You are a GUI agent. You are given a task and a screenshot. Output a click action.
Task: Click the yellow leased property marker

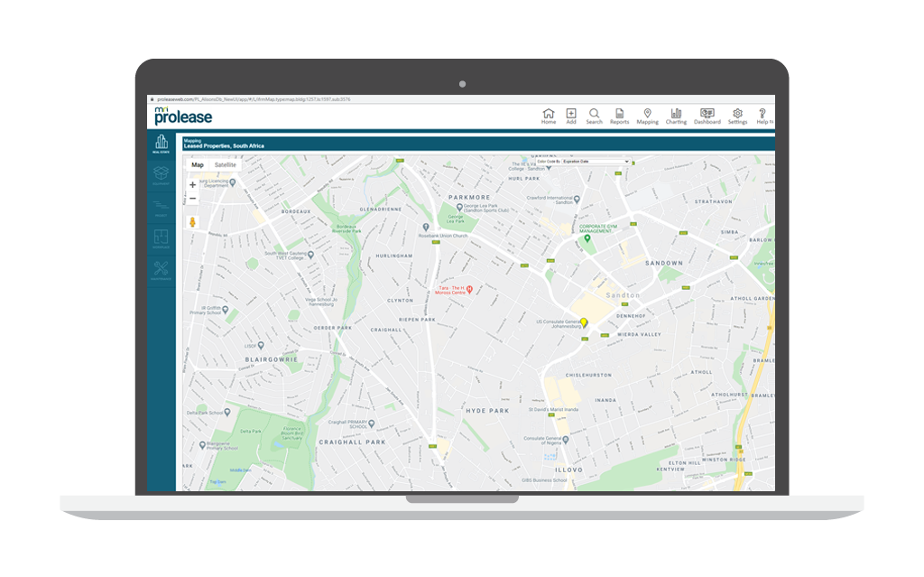(584, 322)
